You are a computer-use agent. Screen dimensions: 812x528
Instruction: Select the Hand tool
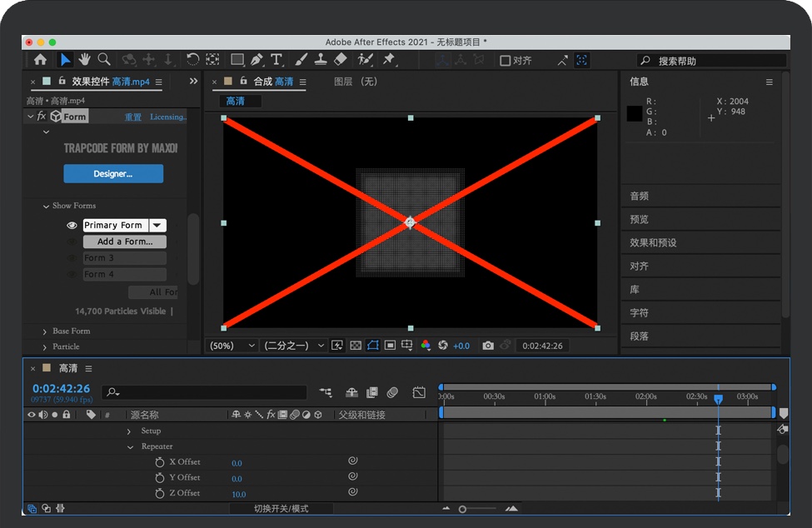tap(84, 59)
